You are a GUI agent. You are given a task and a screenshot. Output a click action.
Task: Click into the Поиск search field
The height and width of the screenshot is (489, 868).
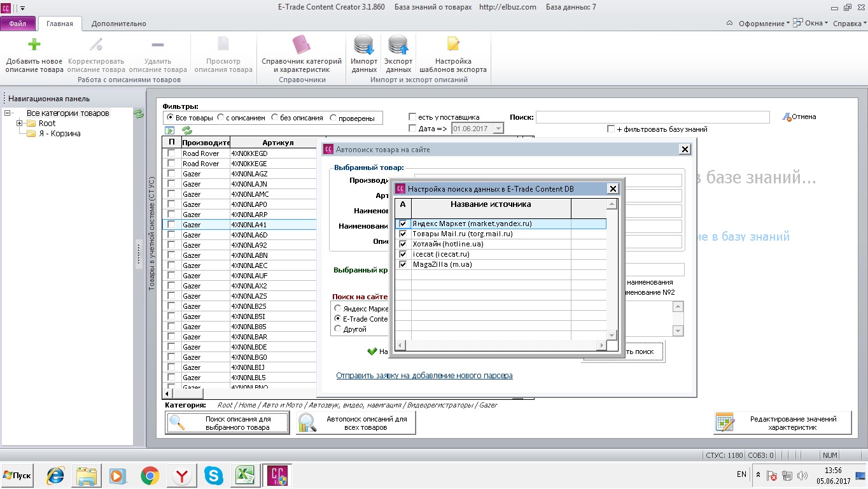coord(653,117)
